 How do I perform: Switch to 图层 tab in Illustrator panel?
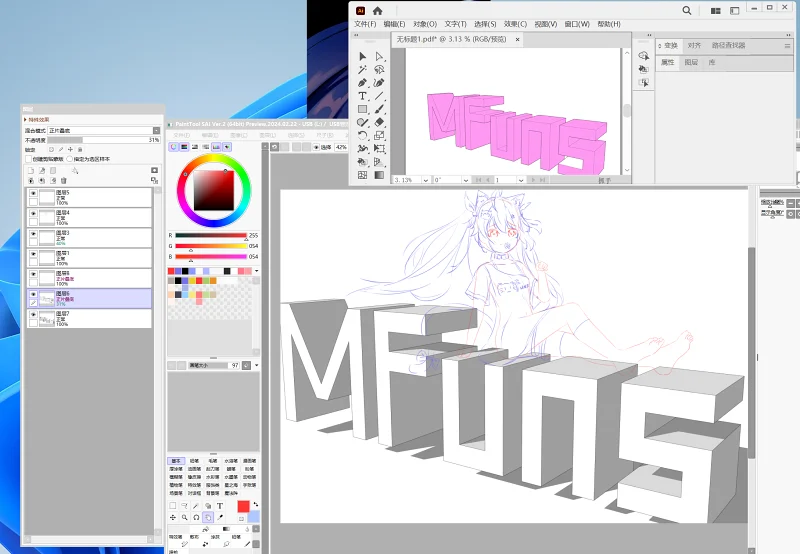691,62
